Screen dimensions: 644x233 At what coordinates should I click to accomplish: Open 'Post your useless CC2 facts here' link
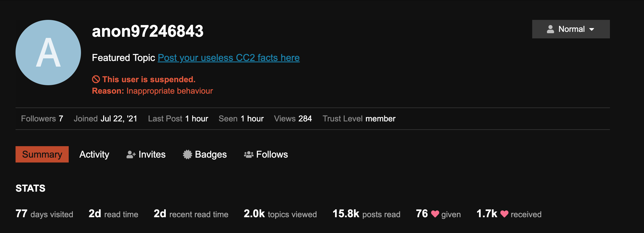click(229, 58)
